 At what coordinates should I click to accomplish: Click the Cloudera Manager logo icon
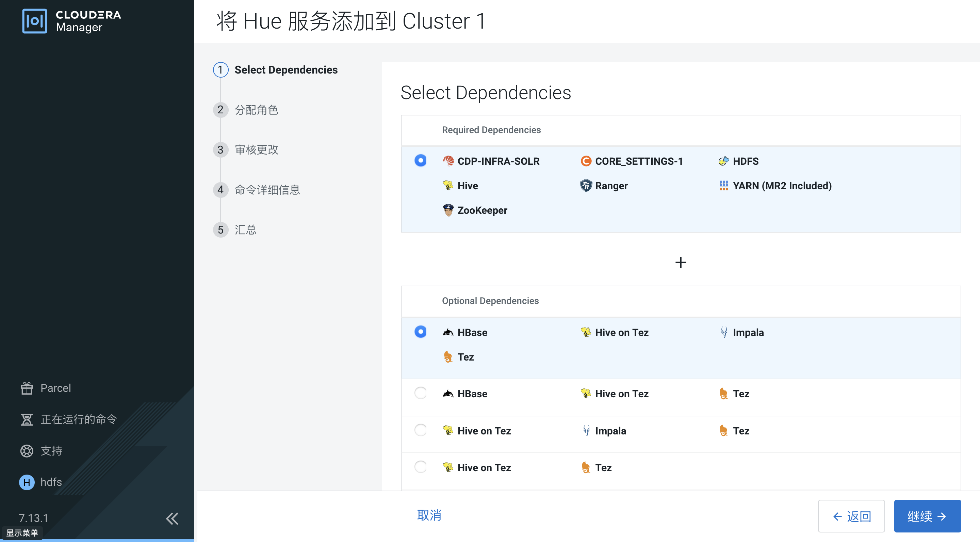pos(35,21)
